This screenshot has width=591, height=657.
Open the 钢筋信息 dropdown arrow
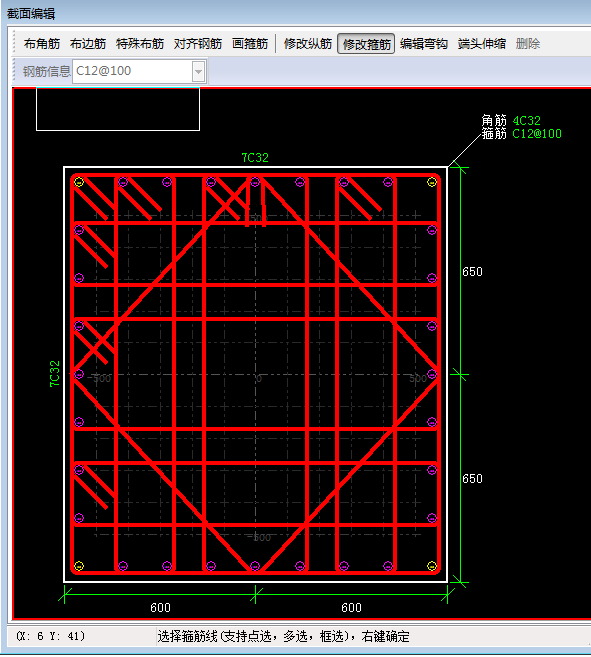click(x=198, y=72)
